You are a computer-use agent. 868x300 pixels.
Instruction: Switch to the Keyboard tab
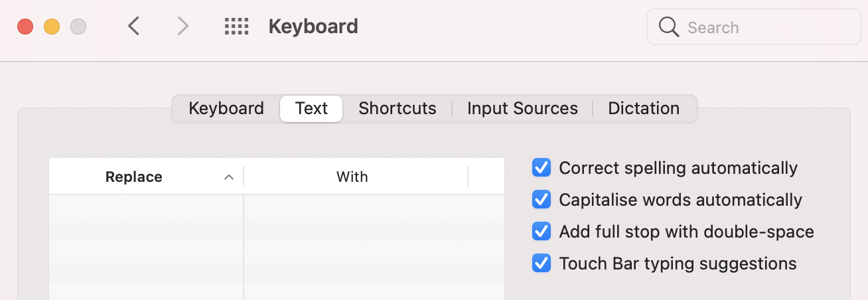(226, 109)
